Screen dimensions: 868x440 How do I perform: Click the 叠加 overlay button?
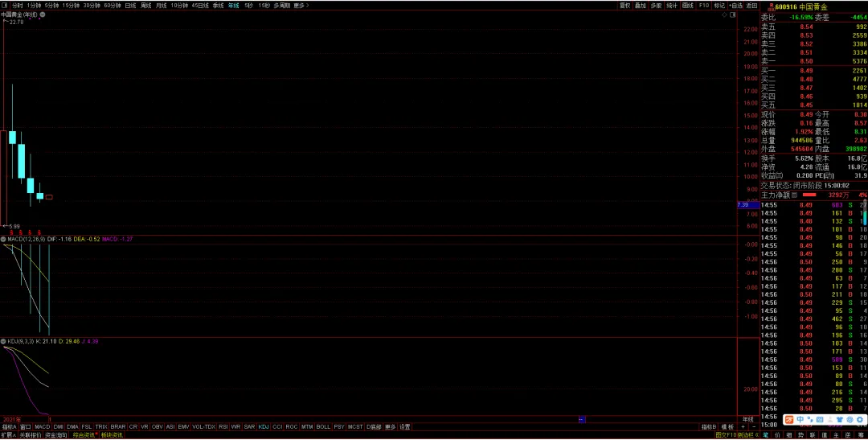pyautogui.click(x=641, y=5)
